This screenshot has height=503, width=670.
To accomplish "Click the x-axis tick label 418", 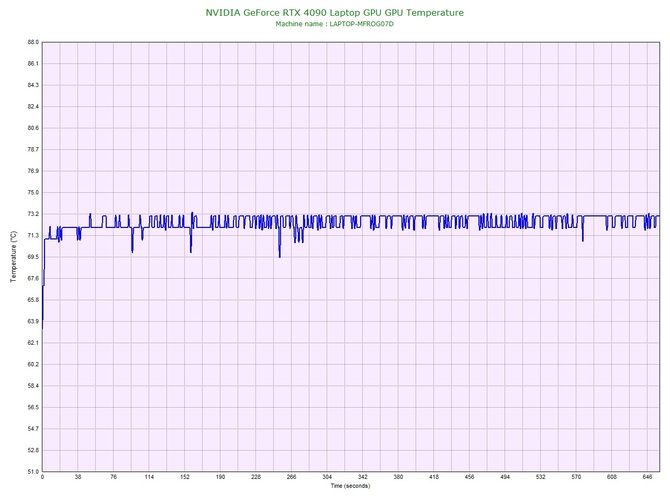I will pyautogui.click(x=434, y=477).
